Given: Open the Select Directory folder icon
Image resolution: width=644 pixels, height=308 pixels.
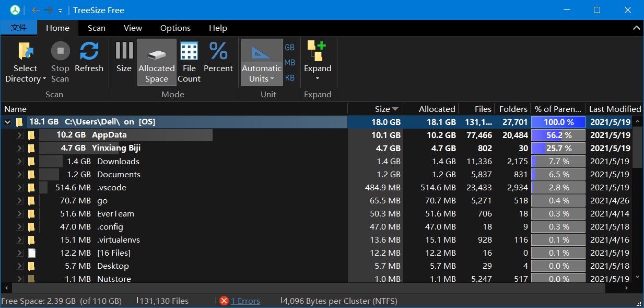Looking at the screenshot, I should (x=25, y=51).
